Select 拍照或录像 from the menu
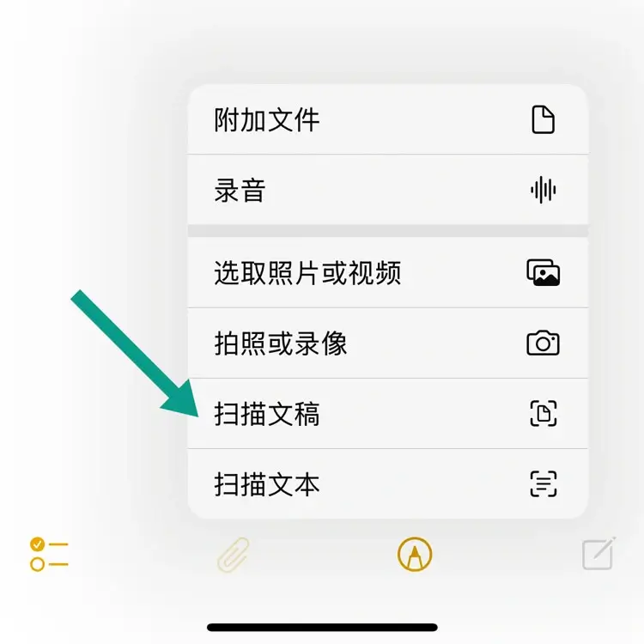The width and height of the screenshot is (644, 644). point(388,343)
